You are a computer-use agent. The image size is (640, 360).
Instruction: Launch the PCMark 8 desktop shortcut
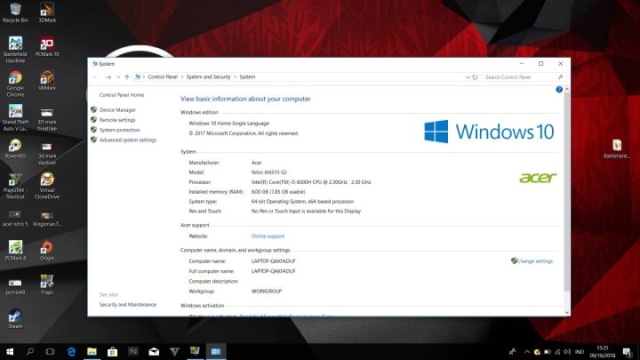click(15, 250)
